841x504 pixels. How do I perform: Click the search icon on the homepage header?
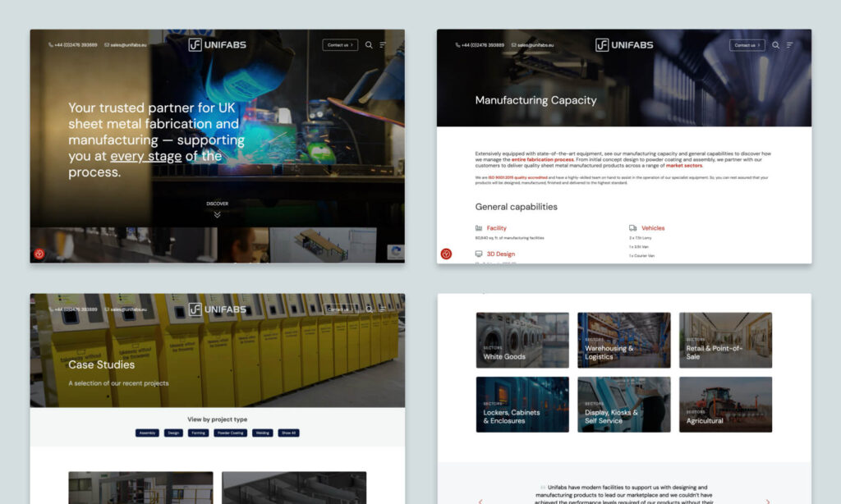[369, 45]
